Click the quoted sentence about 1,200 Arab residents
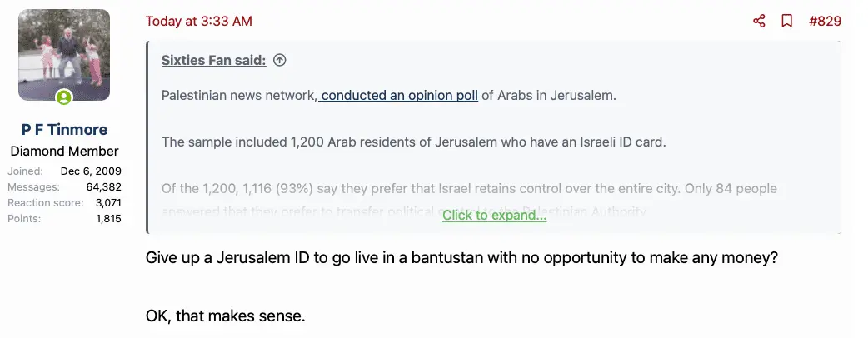Image resolution: width=868 pixels, height=338 pixels. (413, 142)
